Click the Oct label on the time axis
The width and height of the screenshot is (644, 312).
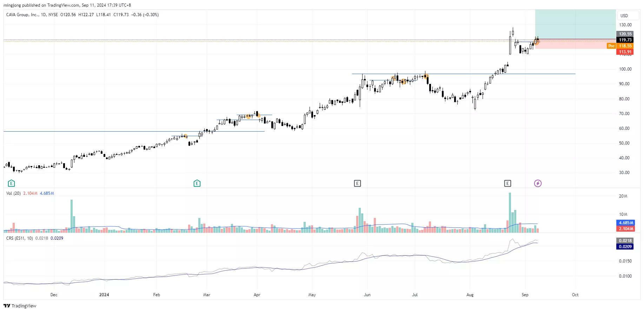(x=575, y=295)
